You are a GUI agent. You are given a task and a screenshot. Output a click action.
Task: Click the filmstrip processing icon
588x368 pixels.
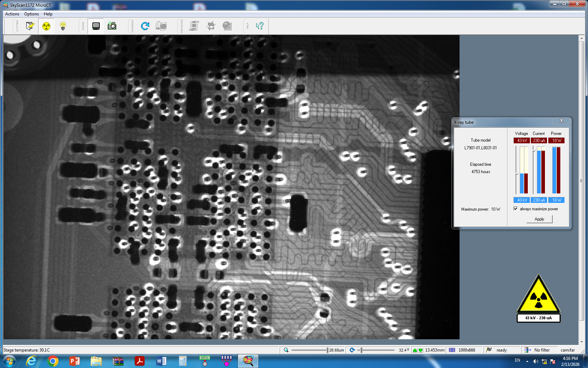tap(194, 26)
